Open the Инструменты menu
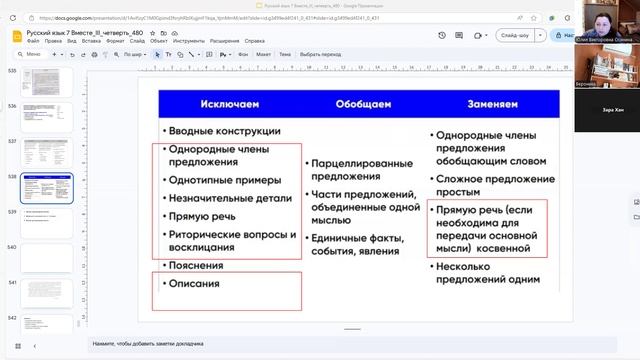The height and width of the screenshot is (360, 640). point(189,41)
